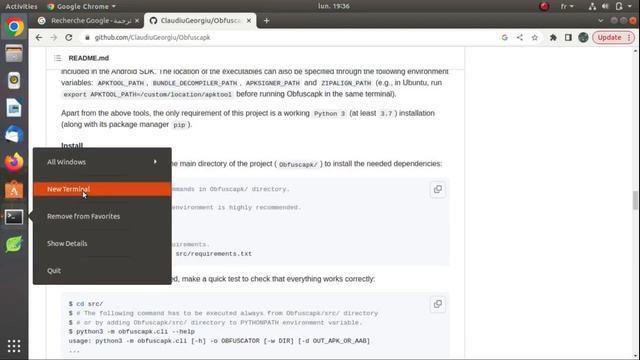Share this page icon

point(520,38)
